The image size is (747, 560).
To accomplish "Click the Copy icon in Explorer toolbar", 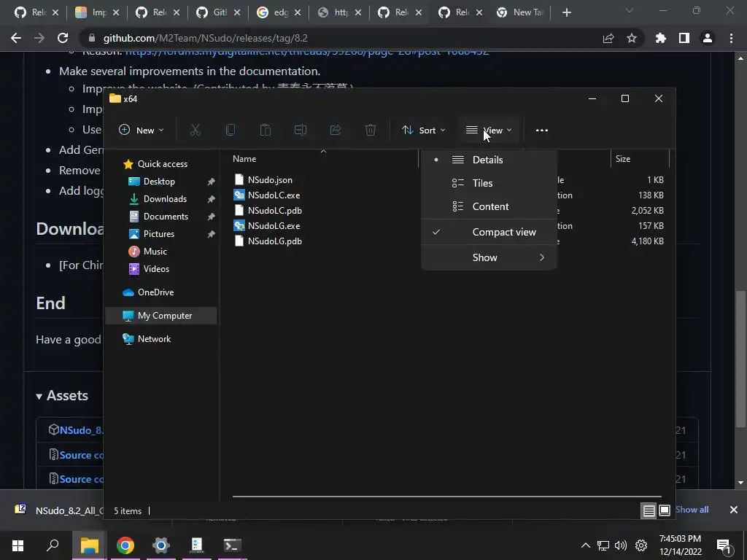I will coord(231,130).
